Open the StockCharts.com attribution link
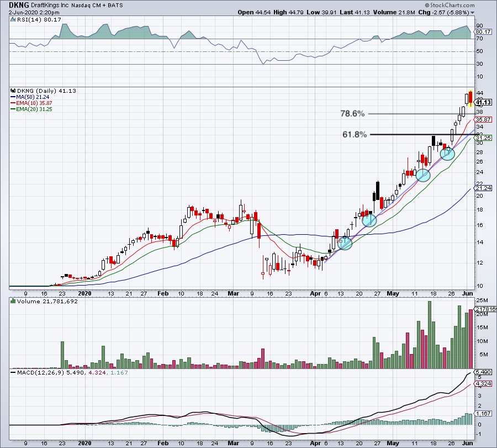 pyautogui.click(x=452, y=5)
